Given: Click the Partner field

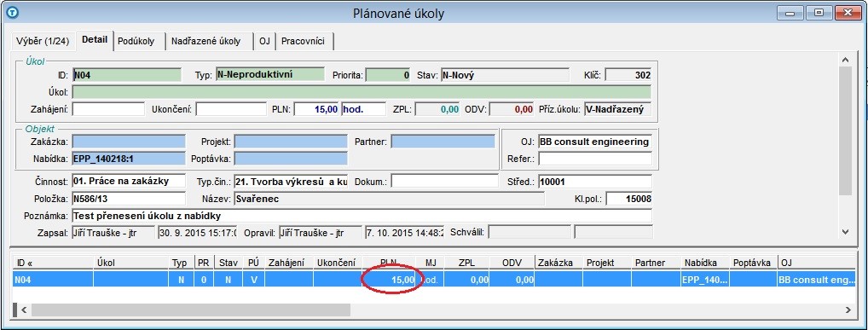Looking at the screenshot, I should coord(443,142).
